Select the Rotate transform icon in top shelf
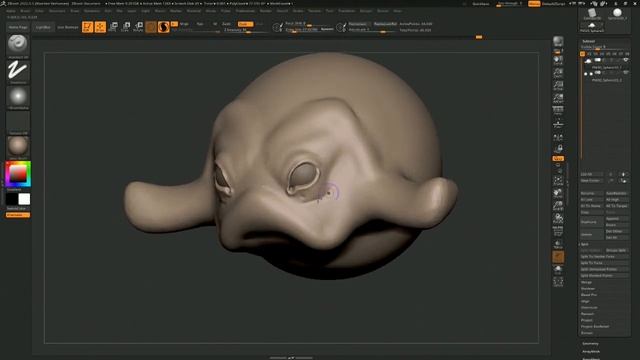This screenshot has width=640, height=360. point(138,27)
